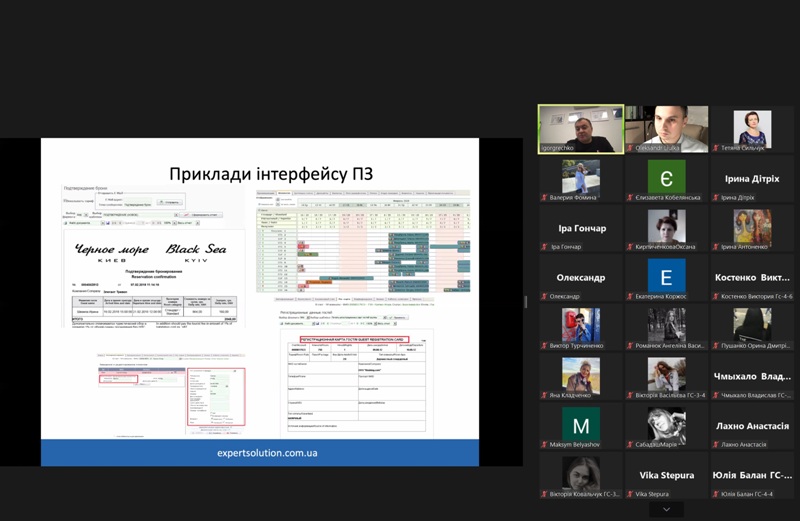800x521 pixels.
Task: Click green Є avatar of Єлизавета Кобелянська
Action: tap(666, 177)
